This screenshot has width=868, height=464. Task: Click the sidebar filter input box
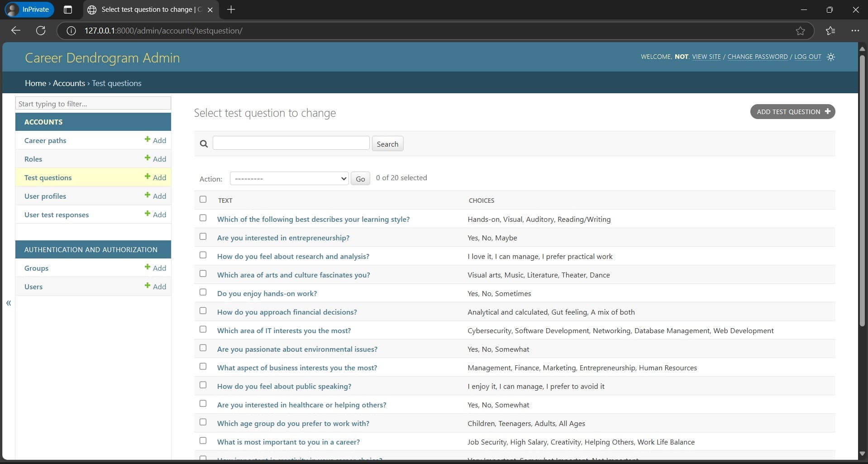[93, 103]
